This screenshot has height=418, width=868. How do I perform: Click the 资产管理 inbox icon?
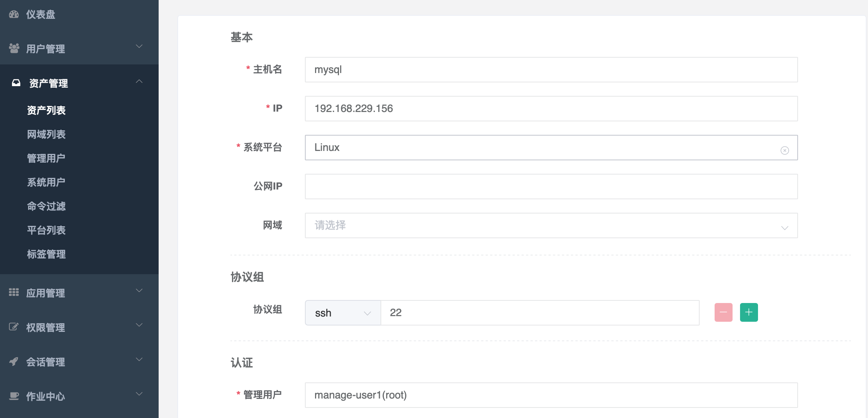pos(16,83)
